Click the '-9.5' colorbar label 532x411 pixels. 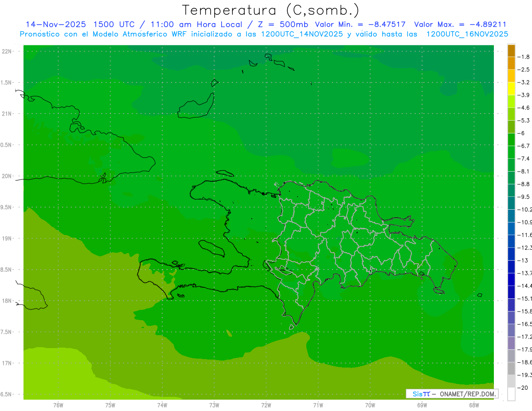click(x=524, y=197)
